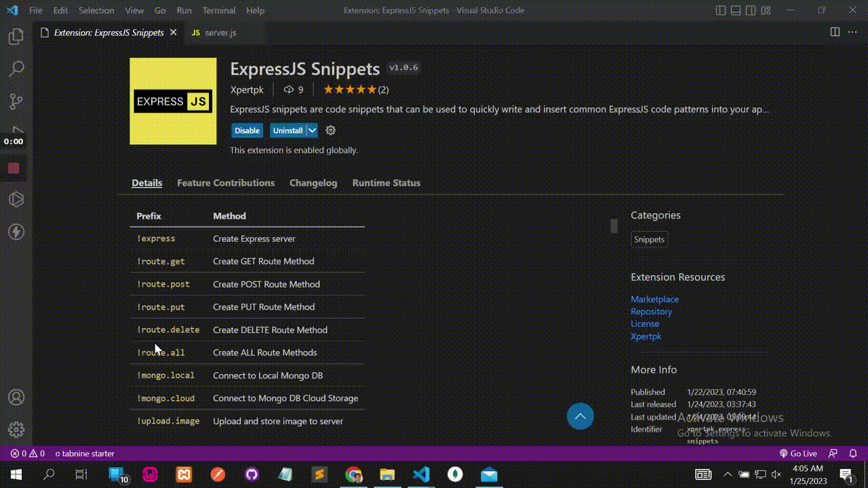Open File Explorer from the taskbar
The width and height of the screenshot is (868, 488).
tap(387, 474)
